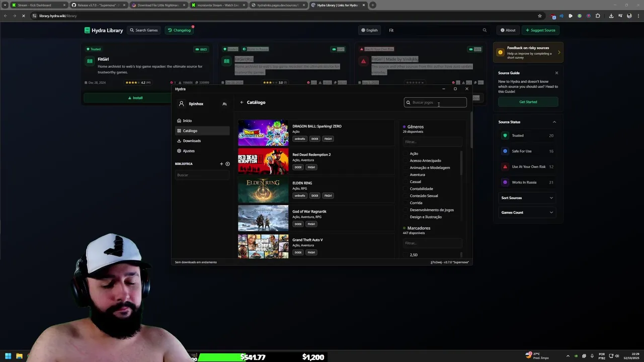Viewport: 644px width, 362px height.
Task: Open the browser downloads icon
Action: point(611,16)
